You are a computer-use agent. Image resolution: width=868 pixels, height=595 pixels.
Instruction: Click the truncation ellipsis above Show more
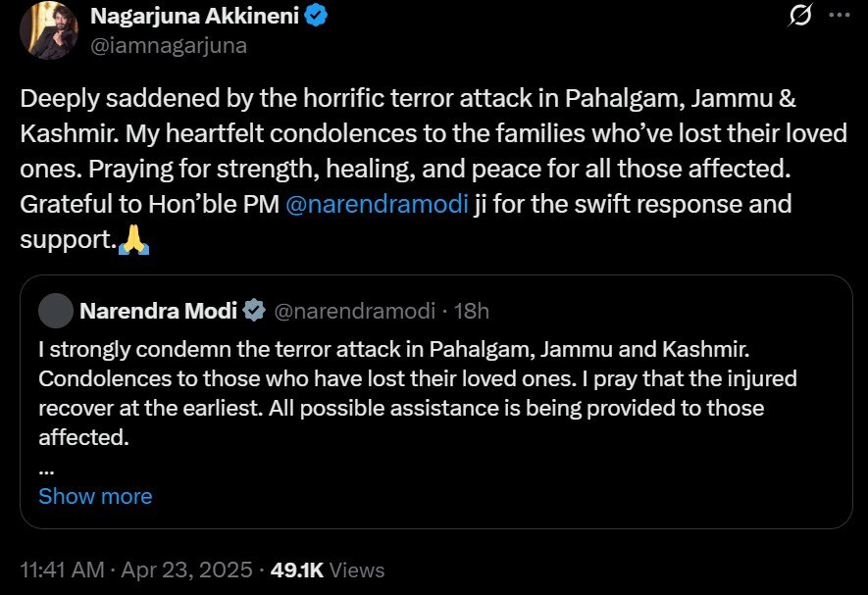click(46, 468)
